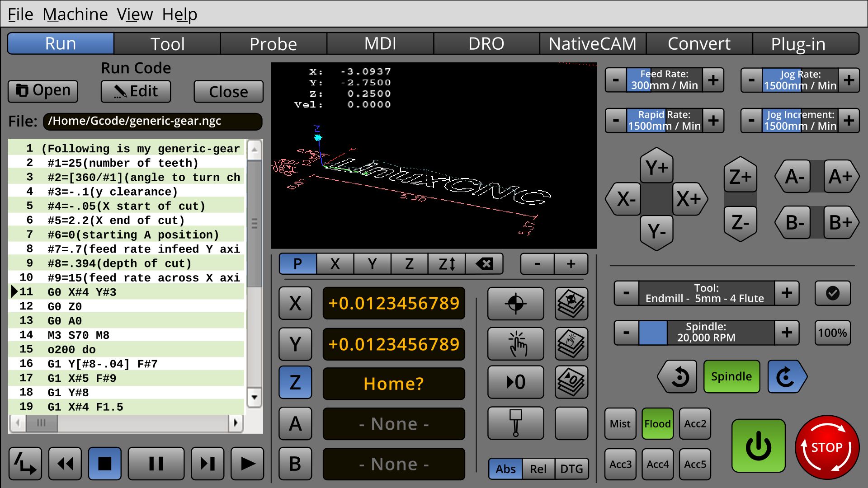Switch to the NativeCAM tab
This screenshot has height=488, width=868.
pyautogui.click(x=593, y=44)
